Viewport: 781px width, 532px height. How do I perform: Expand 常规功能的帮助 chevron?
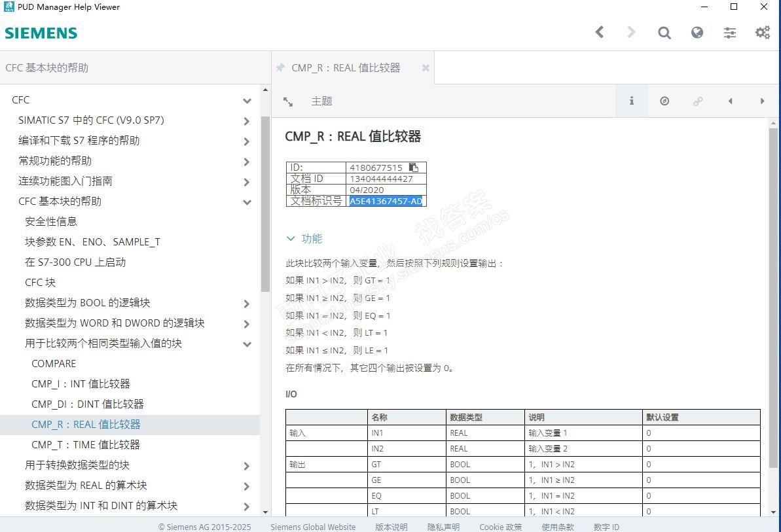point(247,162)
